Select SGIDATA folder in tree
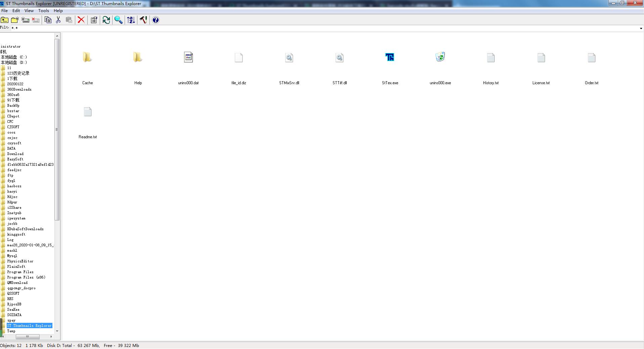The image size is (644, 349). point(14,315)
